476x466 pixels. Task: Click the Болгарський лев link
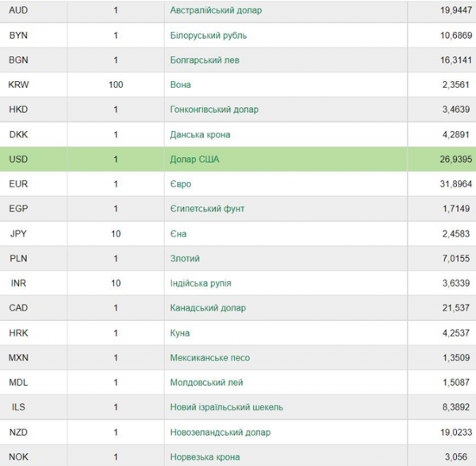[x=205, y=60]
